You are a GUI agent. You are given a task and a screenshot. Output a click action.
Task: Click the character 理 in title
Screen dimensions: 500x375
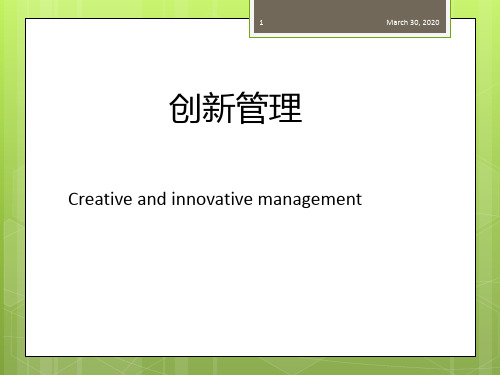tap(286, 108)
